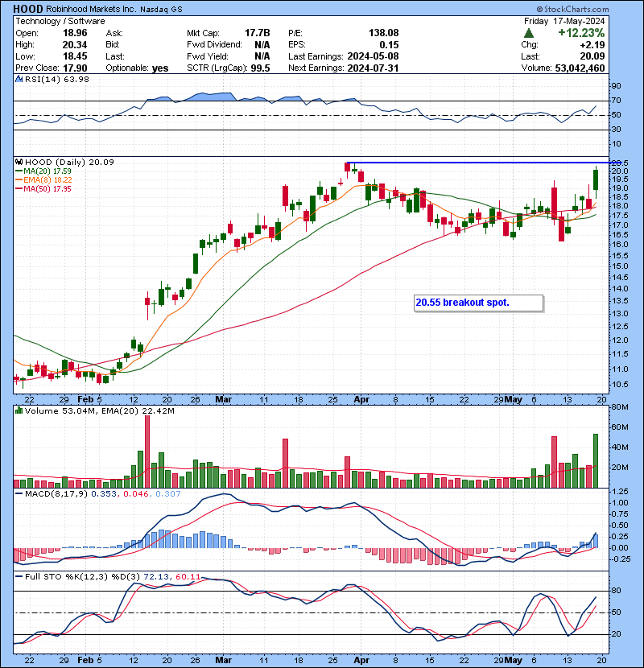Click the +12.23% percent change
Screen dimensions: 644x668
pos(581,33)
